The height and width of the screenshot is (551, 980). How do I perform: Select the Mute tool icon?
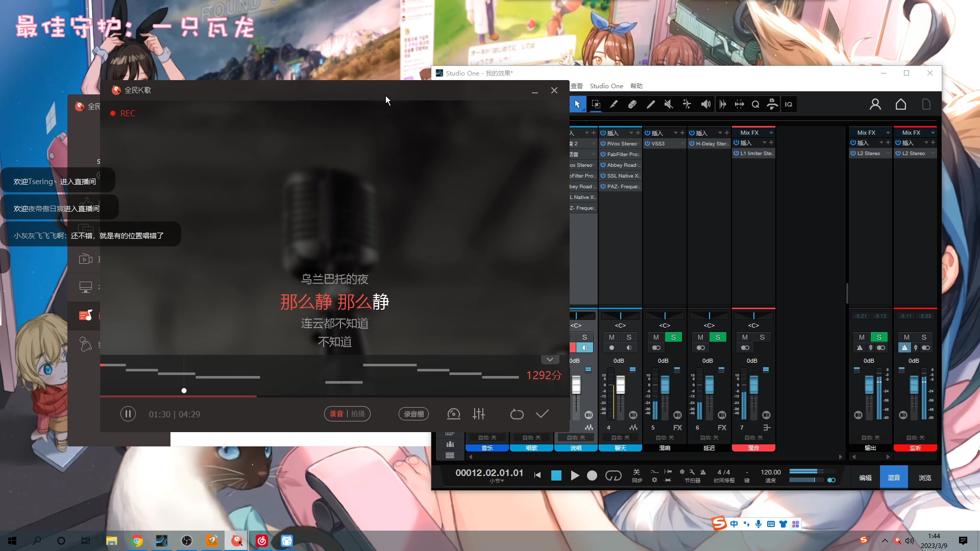pos(669,104)
